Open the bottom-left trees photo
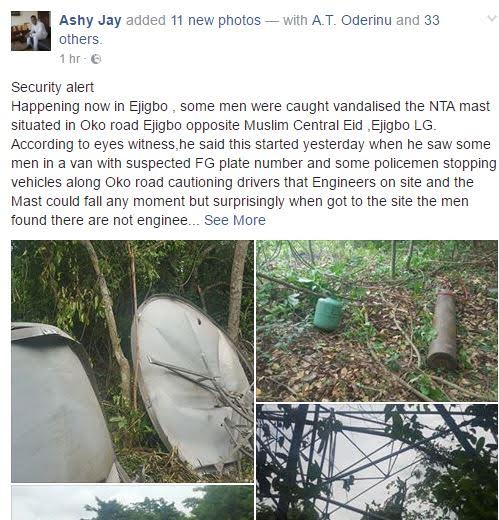The height and width of the screenshot is (520, 499). (132, 503)
